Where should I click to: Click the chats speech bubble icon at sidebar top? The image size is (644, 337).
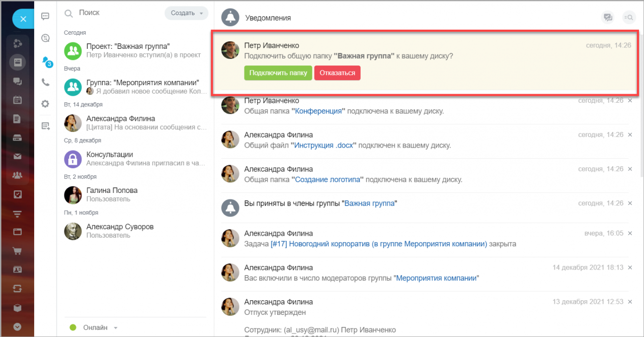tap(45, 17)
